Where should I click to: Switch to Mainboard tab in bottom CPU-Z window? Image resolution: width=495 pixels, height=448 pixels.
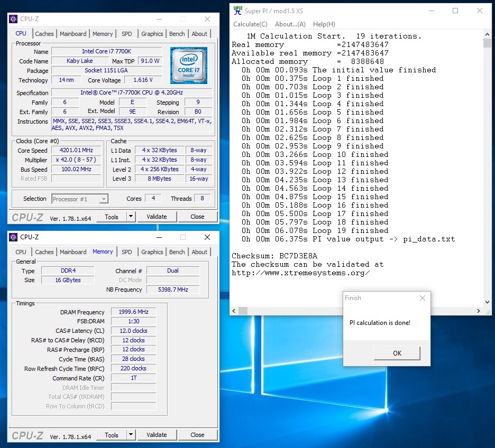tap(73, 252)
